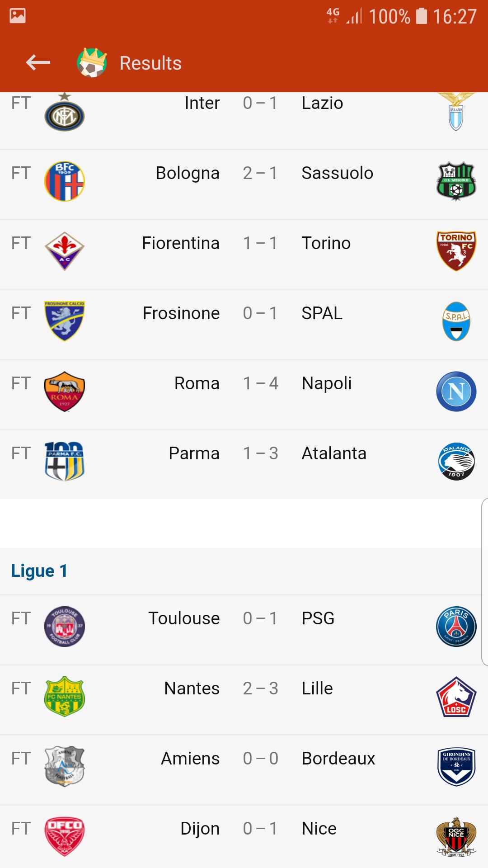The width and height of the screenshot is (488, 868).
Task: Tap the Atalanta club crest
Action: point(456,462)
